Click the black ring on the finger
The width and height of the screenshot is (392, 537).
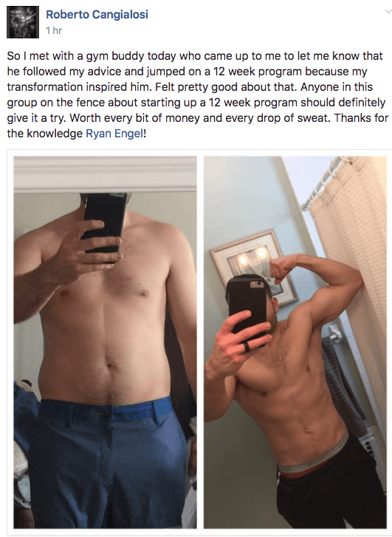[247, 347]
